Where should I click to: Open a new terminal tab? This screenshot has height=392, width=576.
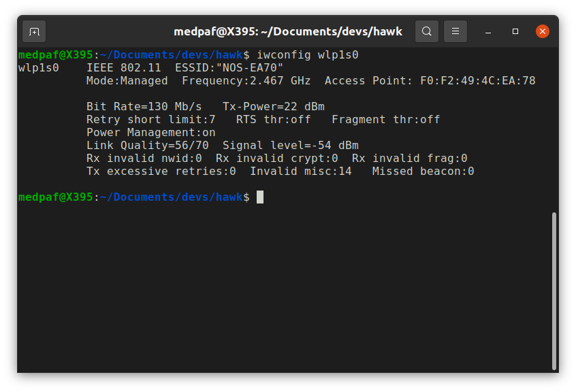[34, 31]
